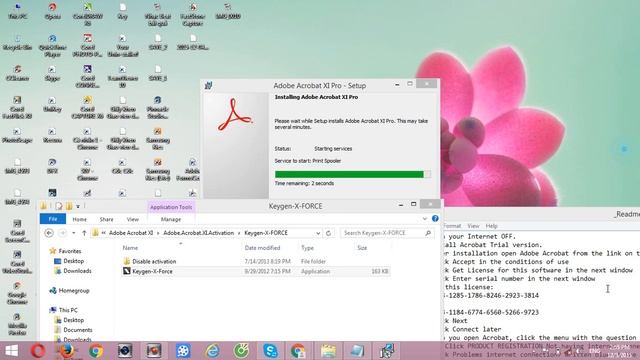Go up one folder level in Explorer
Viewport: 640px width, 360px height.
[84, 233]
